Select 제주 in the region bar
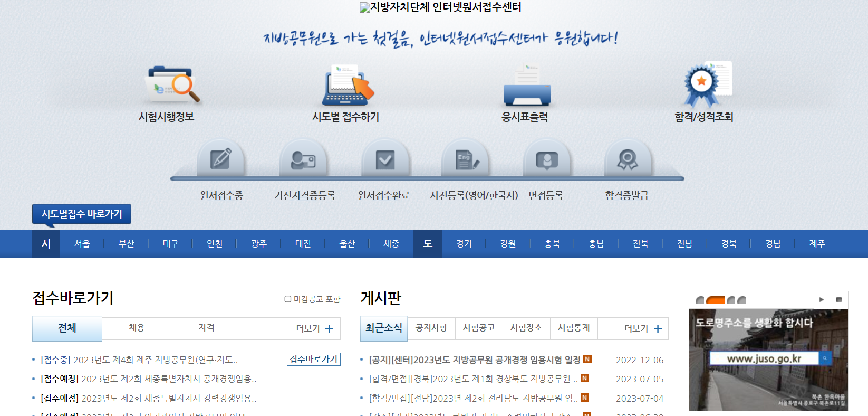 [x=817, y=244]
